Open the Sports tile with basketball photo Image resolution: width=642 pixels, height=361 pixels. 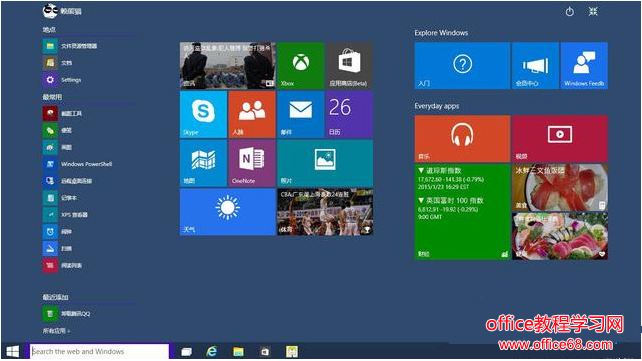[325, 212]
